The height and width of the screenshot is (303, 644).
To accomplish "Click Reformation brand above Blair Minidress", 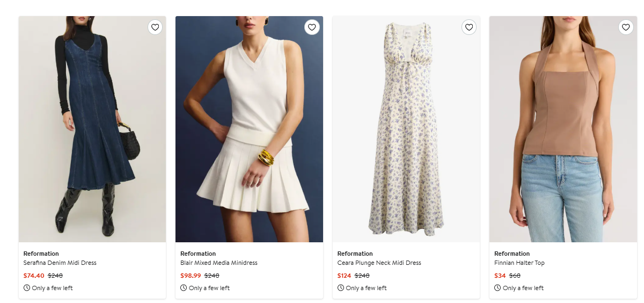I will click(x=198, y=254).
